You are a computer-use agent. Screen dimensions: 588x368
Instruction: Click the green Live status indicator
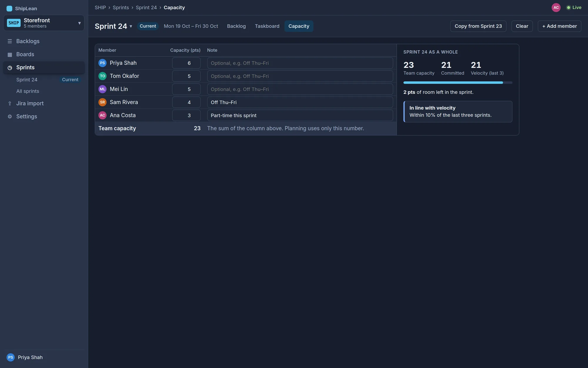pyautogui.click(x=574, y=8)
